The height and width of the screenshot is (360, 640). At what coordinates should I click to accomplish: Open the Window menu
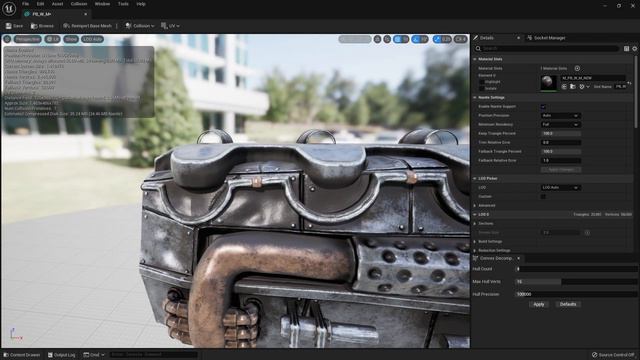click(x=102, y=4)
